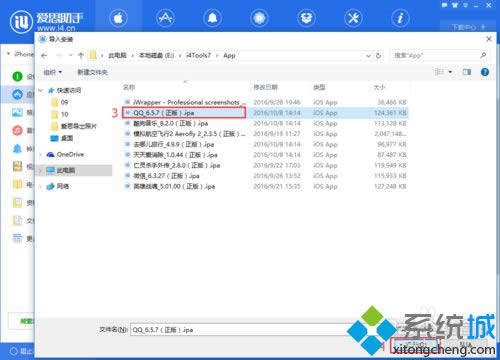This screenshot has height=360, width=500.
Task: Open the Organize menu
Action: [x=53, y=72]
